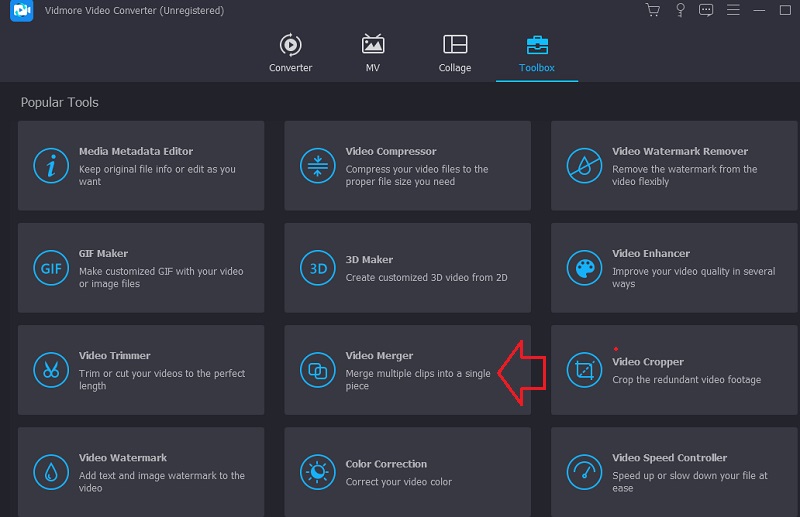Click the shopping cart purchase icon
Viewport: 800px width, 517px height.
(653, 11)
